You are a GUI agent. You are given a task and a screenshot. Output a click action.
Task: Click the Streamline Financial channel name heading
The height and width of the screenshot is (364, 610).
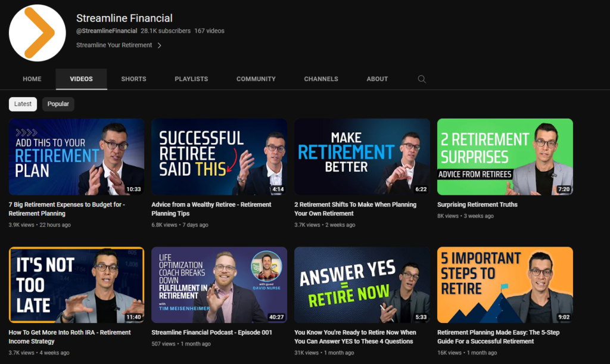pos(125,18)
